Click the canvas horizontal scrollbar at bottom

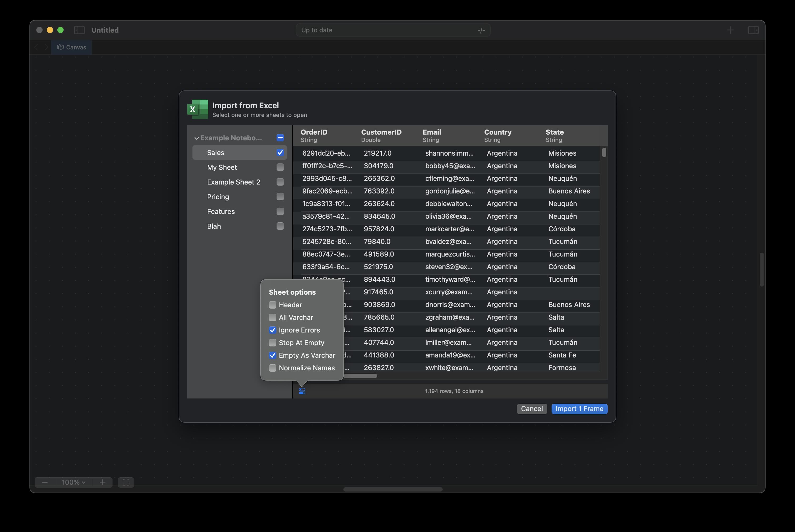tap(393, 489)
